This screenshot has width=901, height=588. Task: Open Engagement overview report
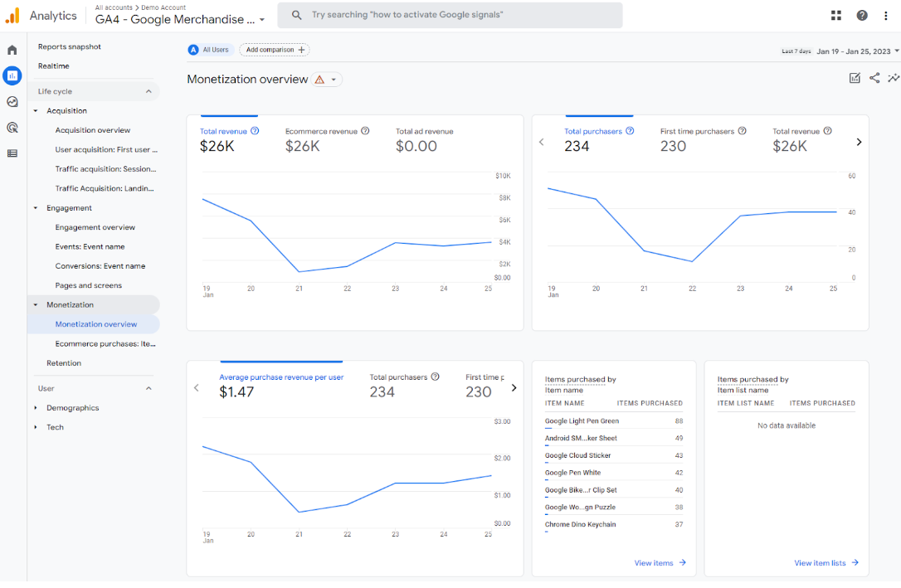coord(95,227)
